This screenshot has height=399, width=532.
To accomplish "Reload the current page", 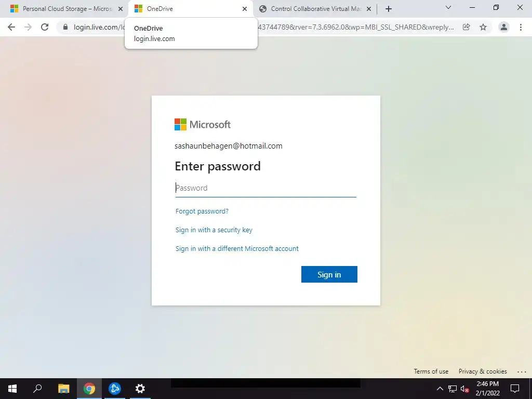I will coord(45,27).
